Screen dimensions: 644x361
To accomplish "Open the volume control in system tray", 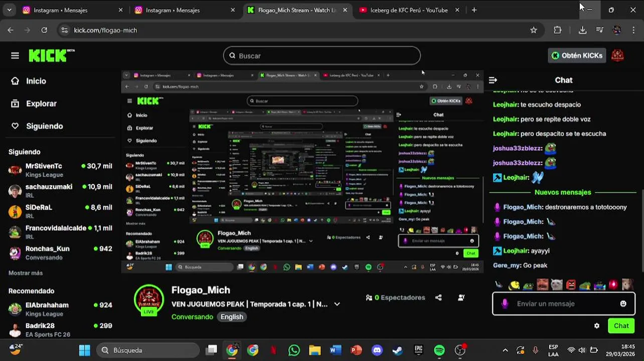I will tap(582, 350).
